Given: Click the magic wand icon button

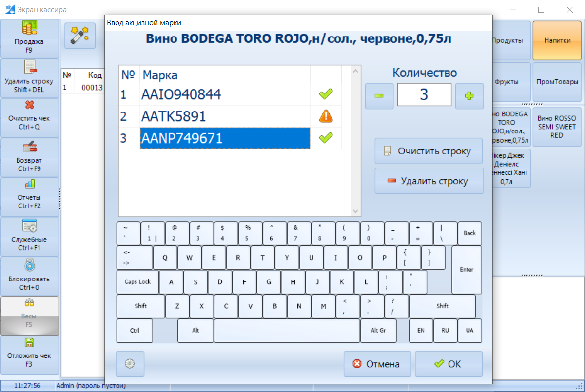Looking at the screenshot, I should [x=80, y=36].
